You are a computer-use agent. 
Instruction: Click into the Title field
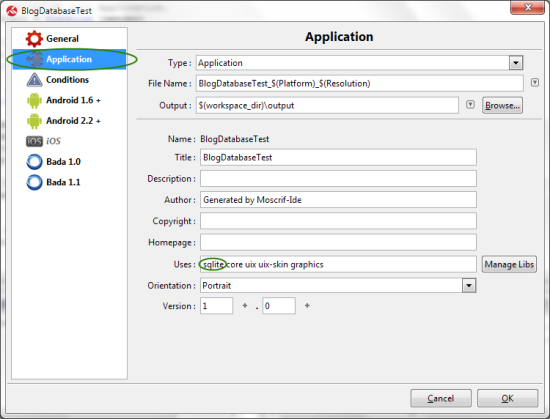(338, 157)
